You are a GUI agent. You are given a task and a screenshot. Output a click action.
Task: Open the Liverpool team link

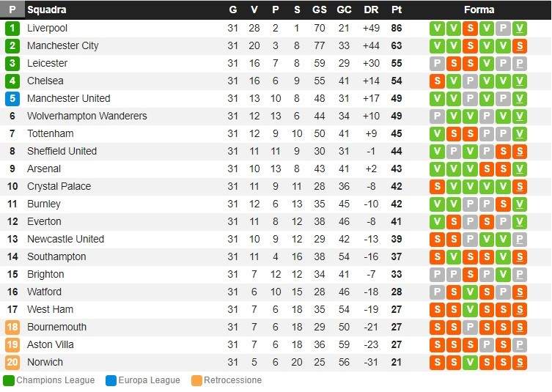[x=47, y=28]
